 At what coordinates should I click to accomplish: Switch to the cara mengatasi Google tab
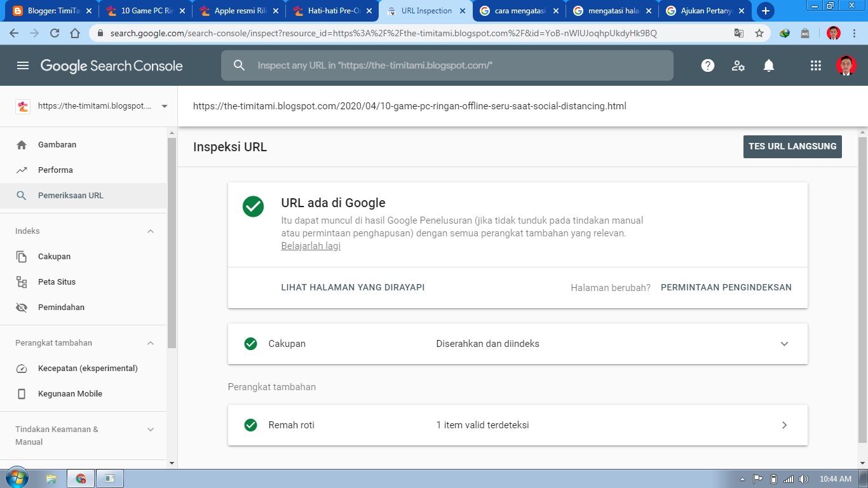coord(519,11)
